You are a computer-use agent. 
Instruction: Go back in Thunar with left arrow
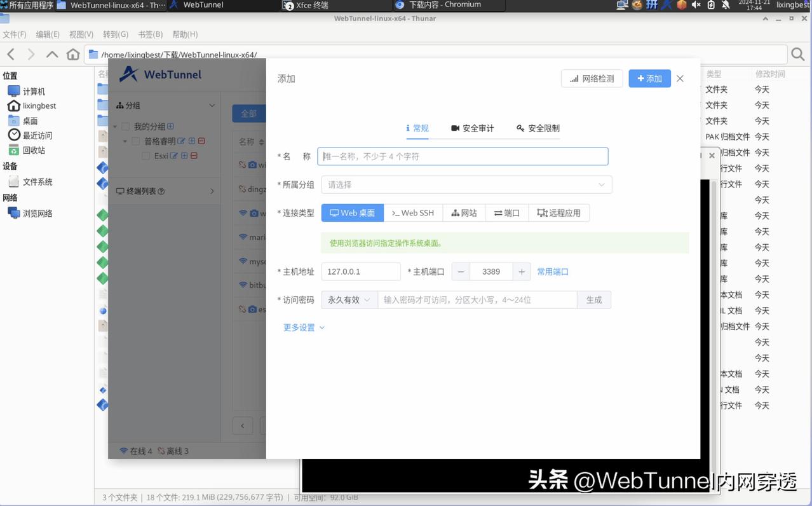(x=11, y=55)
